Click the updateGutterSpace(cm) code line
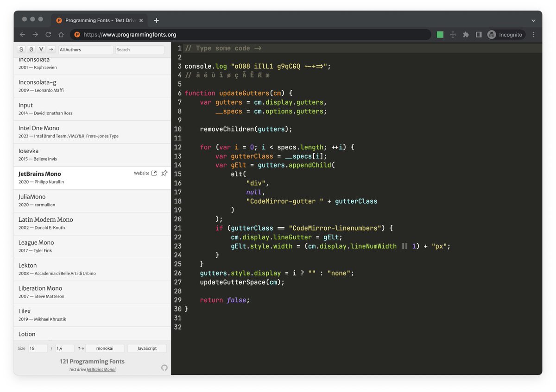Viewport: 556px width, 392px height. tap(242, 282)
